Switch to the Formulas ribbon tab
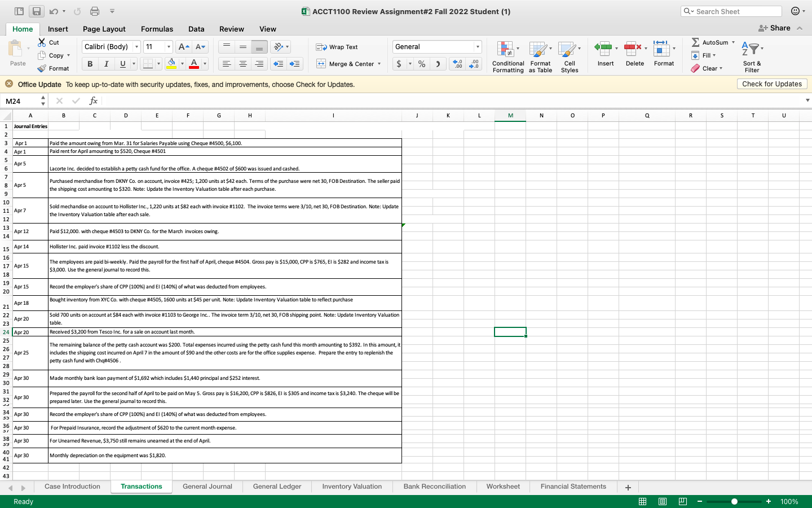This screenshot has width=812, height=508. (x=157, y=29)
